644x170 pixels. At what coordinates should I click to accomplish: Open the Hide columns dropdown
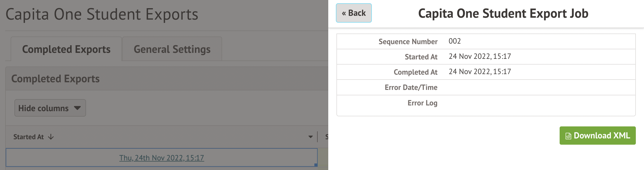point(50,108)
